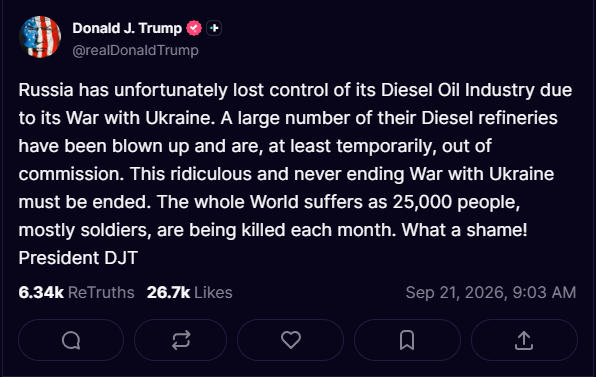Viewport: 596px width, 377px height.
Task: Click the @realDonaldTrump handle
Action: pos(135,50)
